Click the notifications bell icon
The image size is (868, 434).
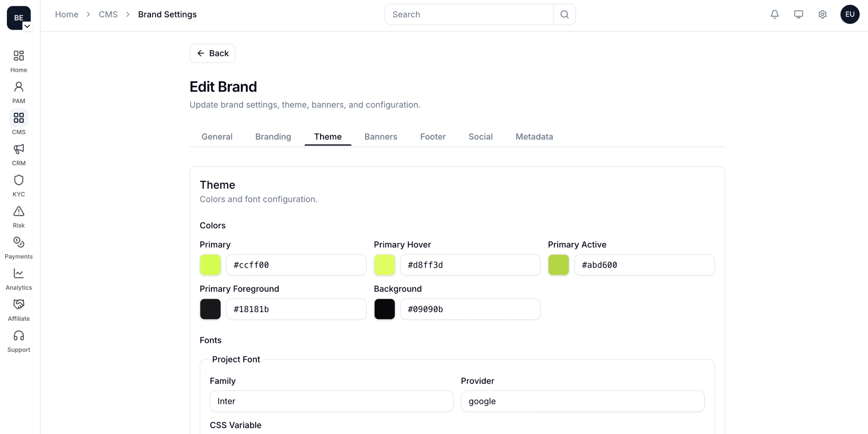pos(775,14)
